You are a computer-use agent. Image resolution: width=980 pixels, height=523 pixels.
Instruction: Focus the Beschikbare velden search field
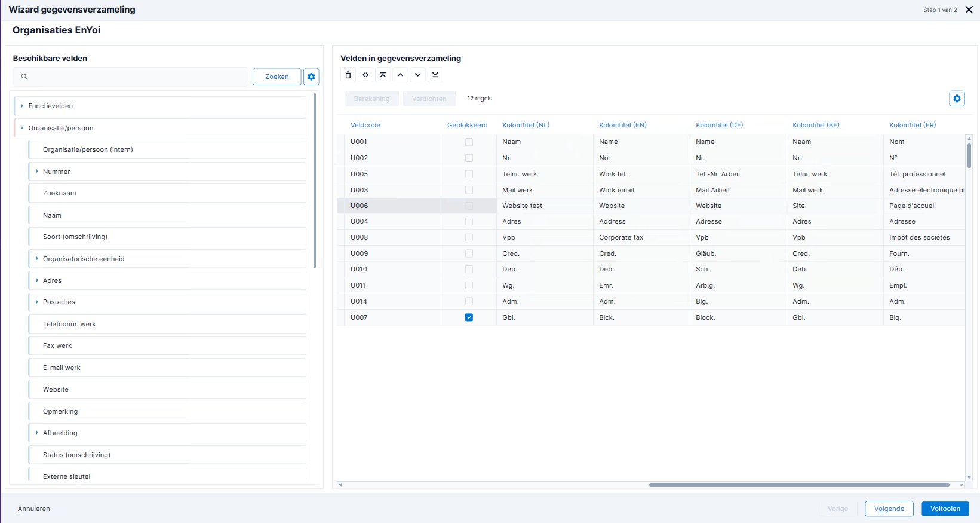pyautogui.click(x=130, y=77)
